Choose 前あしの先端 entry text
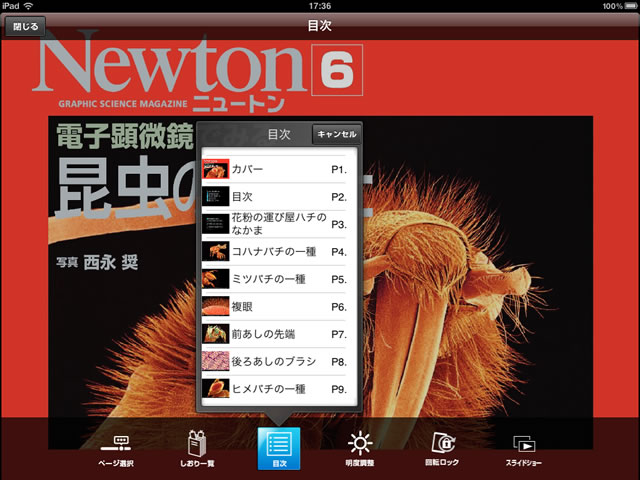 (x=263, y=334)
